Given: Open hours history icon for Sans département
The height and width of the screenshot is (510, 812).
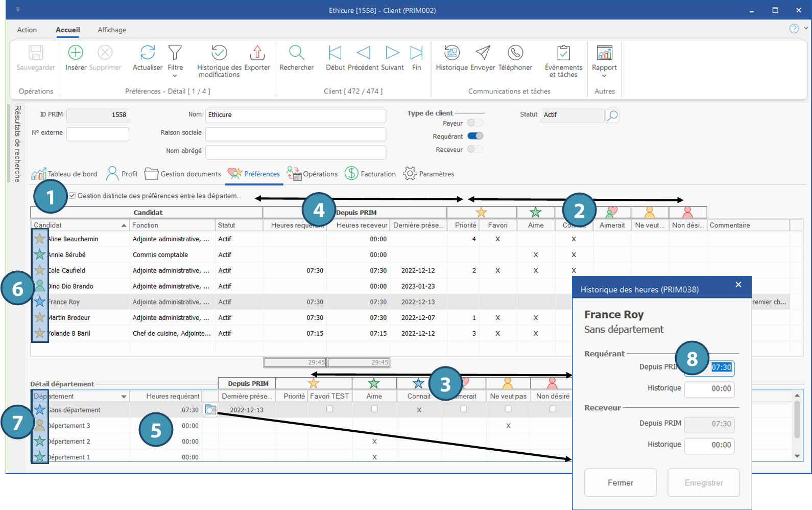Looking at the screenshot, I should [x=210, y=410].
